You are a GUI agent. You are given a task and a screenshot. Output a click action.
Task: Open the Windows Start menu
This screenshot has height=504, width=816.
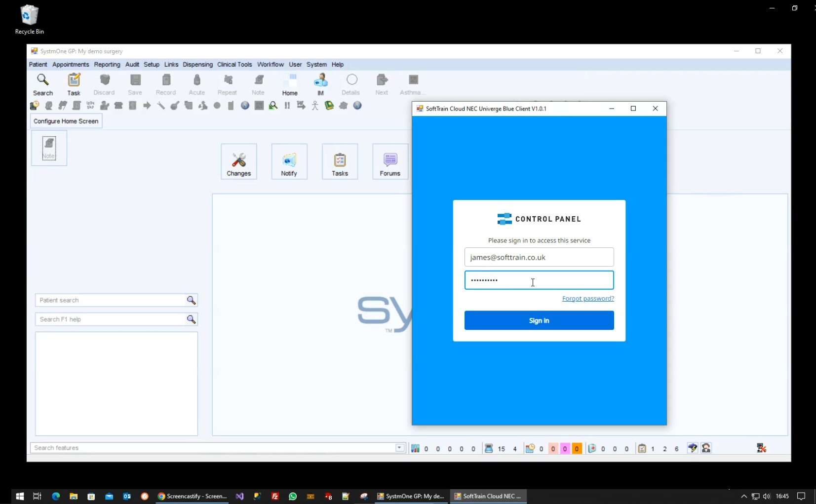click(20, 496)
